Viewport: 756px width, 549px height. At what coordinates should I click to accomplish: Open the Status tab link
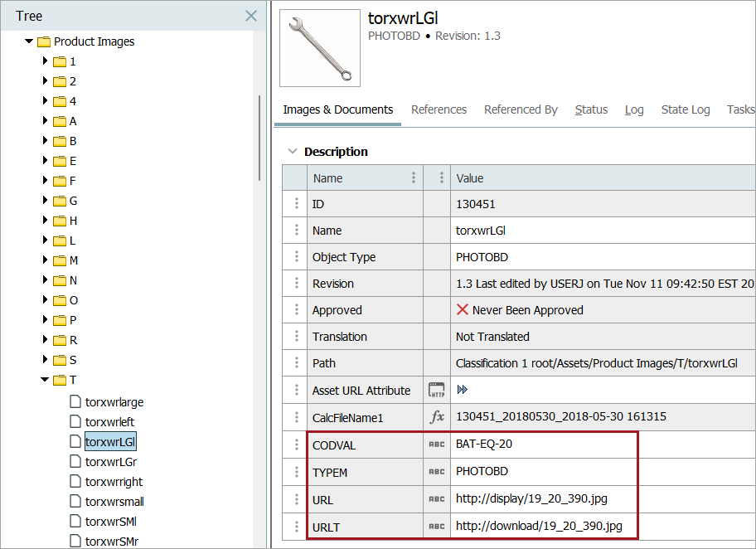591,109
